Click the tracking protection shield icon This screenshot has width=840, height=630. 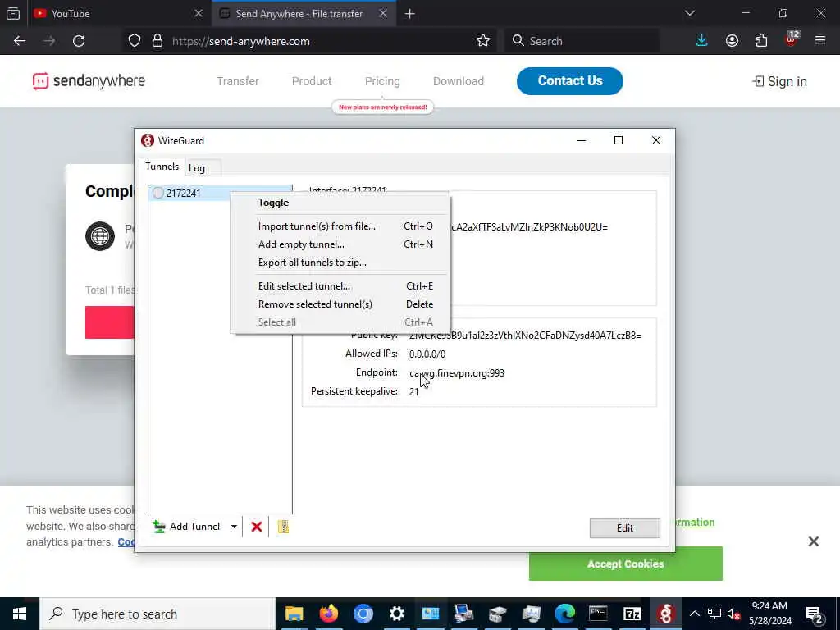pos(134,41)
